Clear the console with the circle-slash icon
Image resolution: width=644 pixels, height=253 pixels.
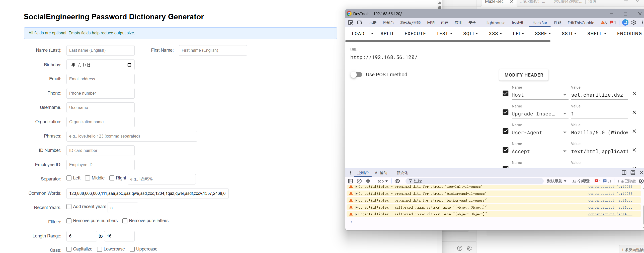click(359, 181)
